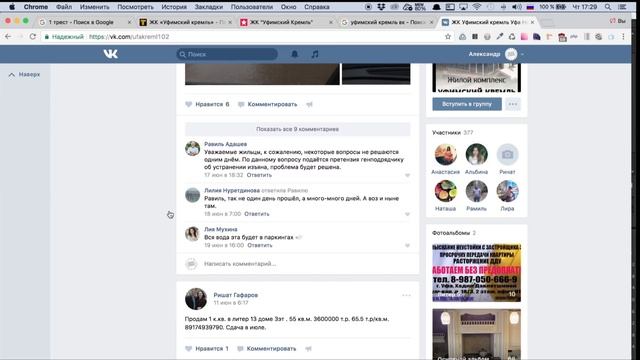Open Ришат Гафаров's profile name

click(236, 295)
